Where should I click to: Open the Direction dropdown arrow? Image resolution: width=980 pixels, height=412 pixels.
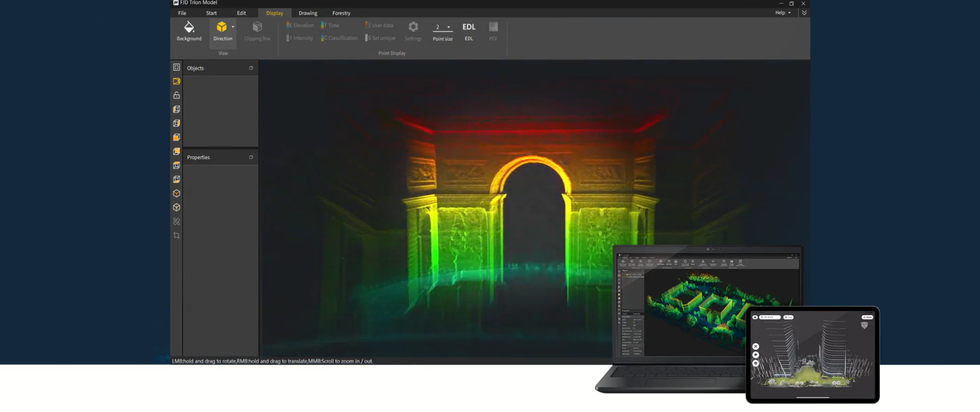[233, 27]
